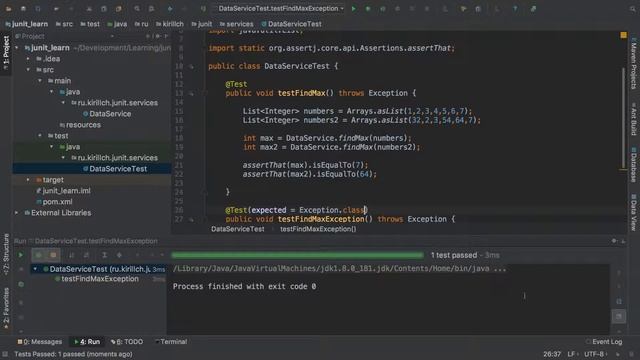The height and width of the screenshot is (360, 640).
Task: Open the Event Log
Action: [604, 342]
